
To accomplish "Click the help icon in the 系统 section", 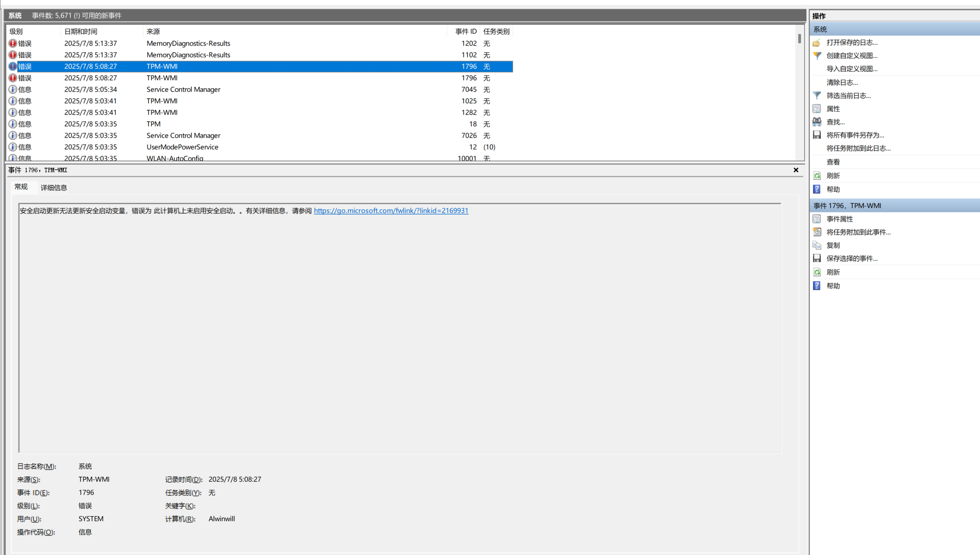I will pos(817,189).
